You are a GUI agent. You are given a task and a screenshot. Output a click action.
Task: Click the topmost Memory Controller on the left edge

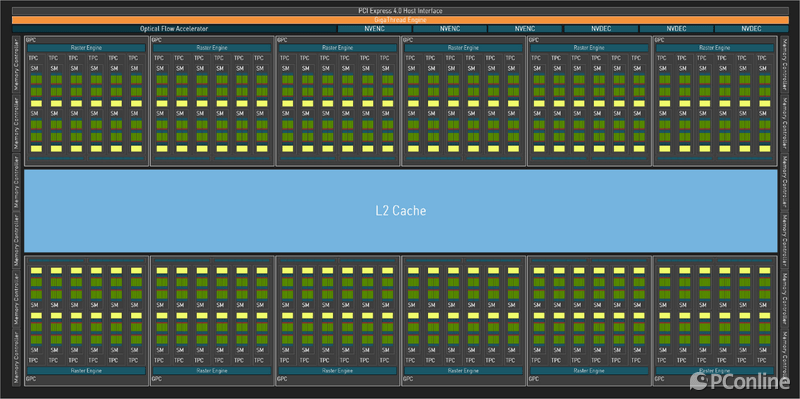(16, 64)
